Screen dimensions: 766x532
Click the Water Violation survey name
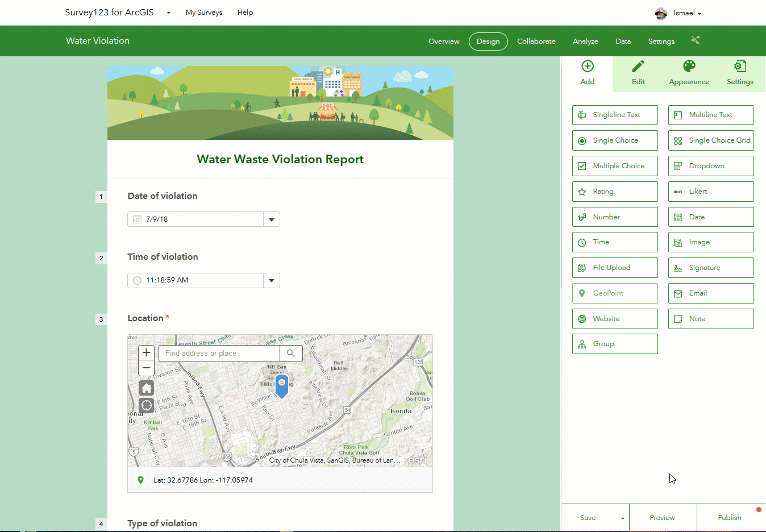click(98, 41)
